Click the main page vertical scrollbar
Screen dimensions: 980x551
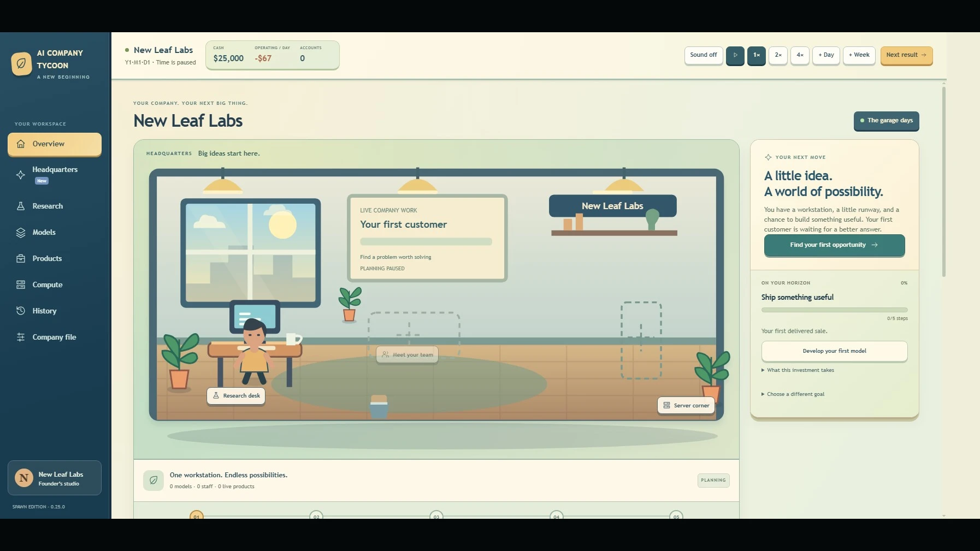(x=943, y=182)
